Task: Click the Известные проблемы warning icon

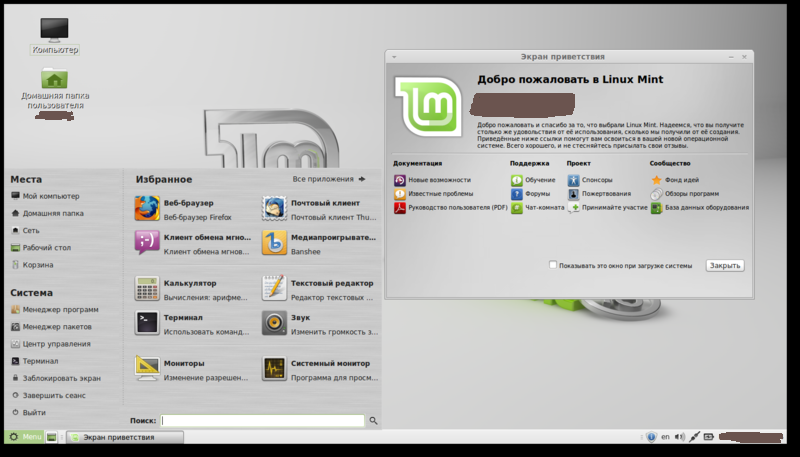Action: click(399, 194)
